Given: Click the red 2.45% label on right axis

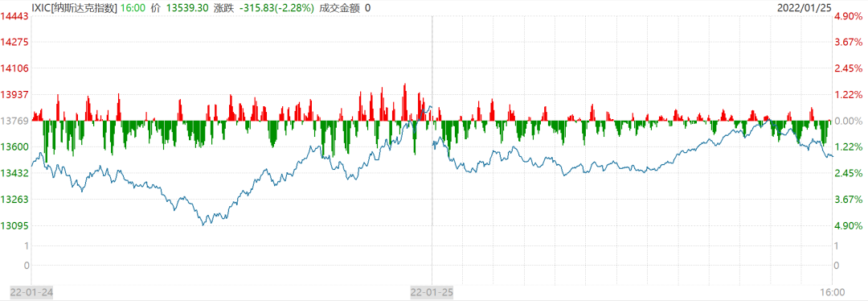Looking at the screenshot, I should (850, 68).
